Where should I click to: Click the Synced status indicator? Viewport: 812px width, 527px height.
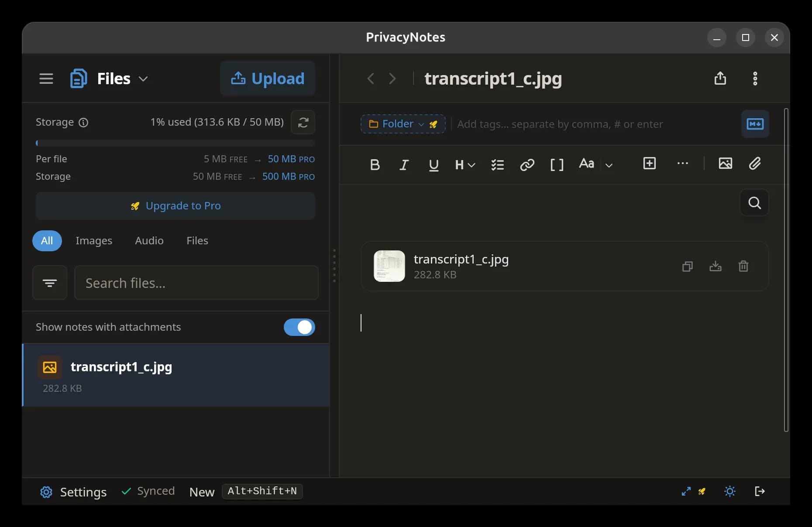(x=148, y=491)
